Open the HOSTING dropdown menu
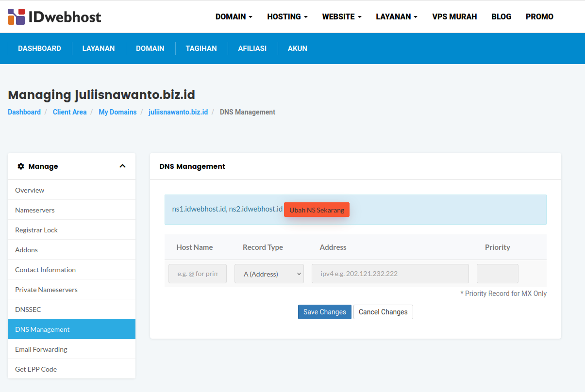 tap(287, 16)
